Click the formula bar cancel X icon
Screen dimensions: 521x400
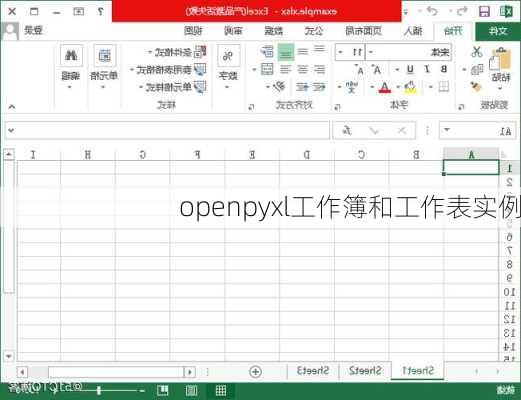pyautogui.click(x=402, y=130)
